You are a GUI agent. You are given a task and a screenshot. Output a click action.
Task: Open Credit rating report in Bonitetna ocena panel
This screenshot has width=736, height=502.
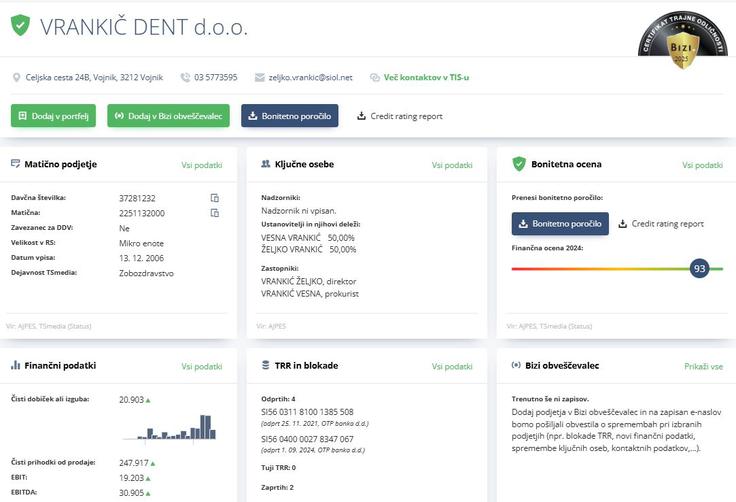661,224
